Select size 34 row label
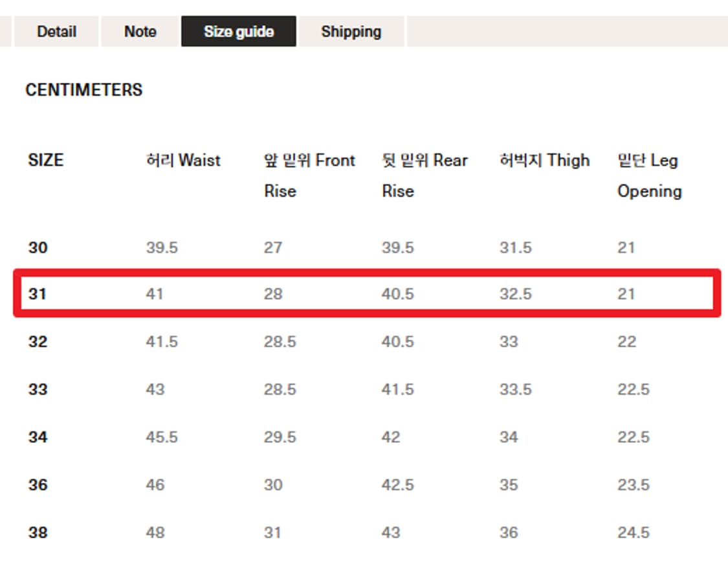Image resolution: width=728 pixels, height=566 pixels. (x=38, y=437)
